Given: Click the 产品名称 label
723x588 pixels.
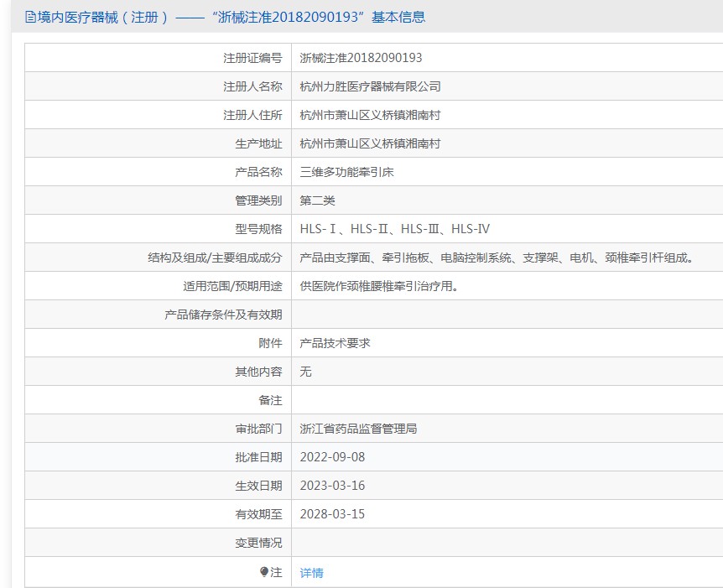Looking at the screenshot, I should click(x=258, y=172).
